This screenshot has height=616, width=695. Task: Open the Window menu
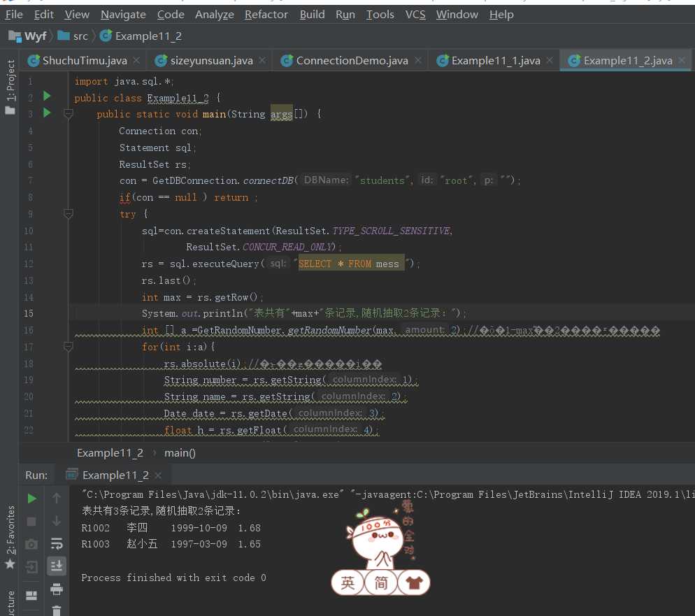[x=457, y=15]
